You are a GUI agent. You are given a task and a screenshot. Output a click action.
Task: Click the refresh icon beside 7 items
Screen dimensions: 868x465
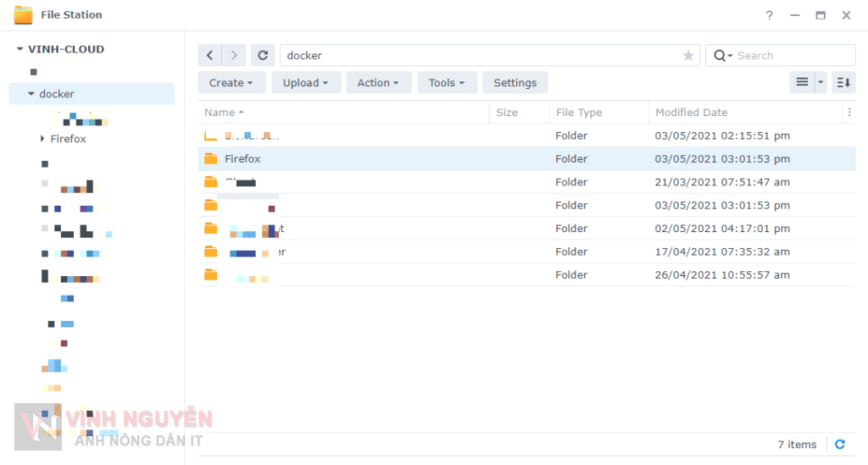point(840,444)
